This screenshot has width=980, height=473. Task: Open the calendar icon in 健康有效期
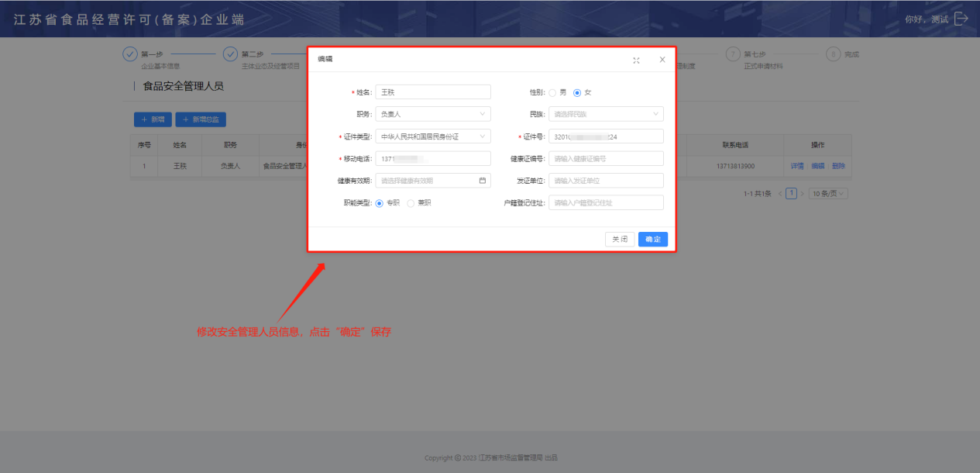coord(482,181)
